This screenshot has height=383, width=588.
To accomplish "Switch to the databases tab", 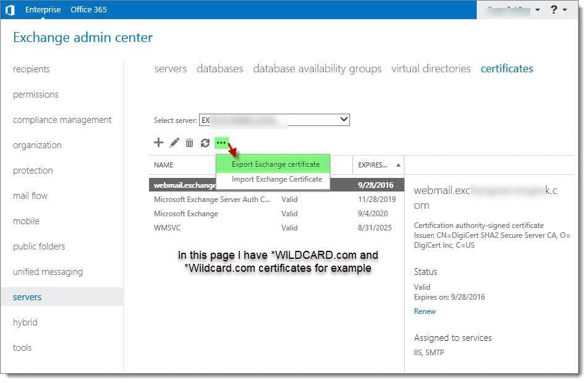I will pyautogui.click(x=219, y=69).
